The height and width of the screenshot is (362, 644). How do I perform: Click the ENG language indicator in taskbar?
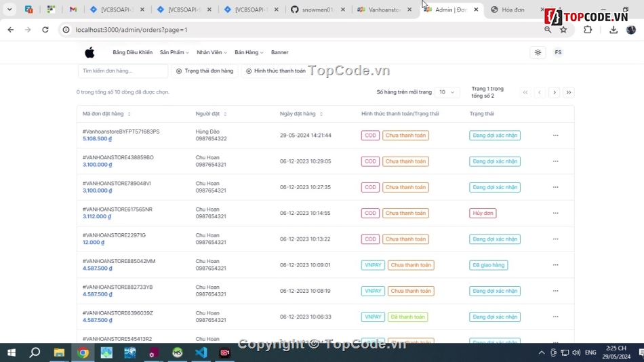click(x=590, y=353)
